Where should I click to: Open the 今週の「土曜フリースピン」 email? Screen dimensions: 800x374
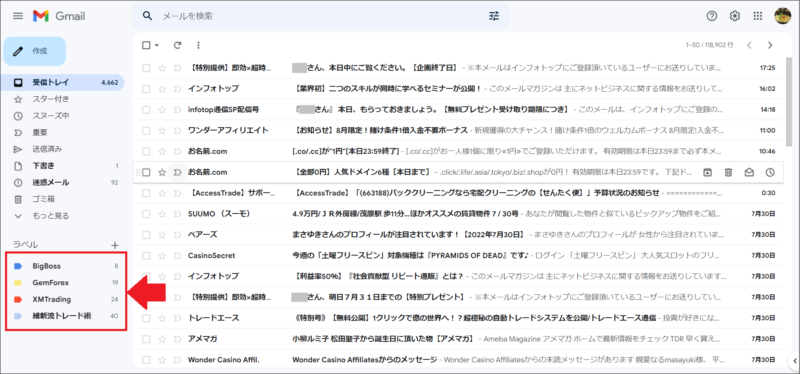[458, 256]
